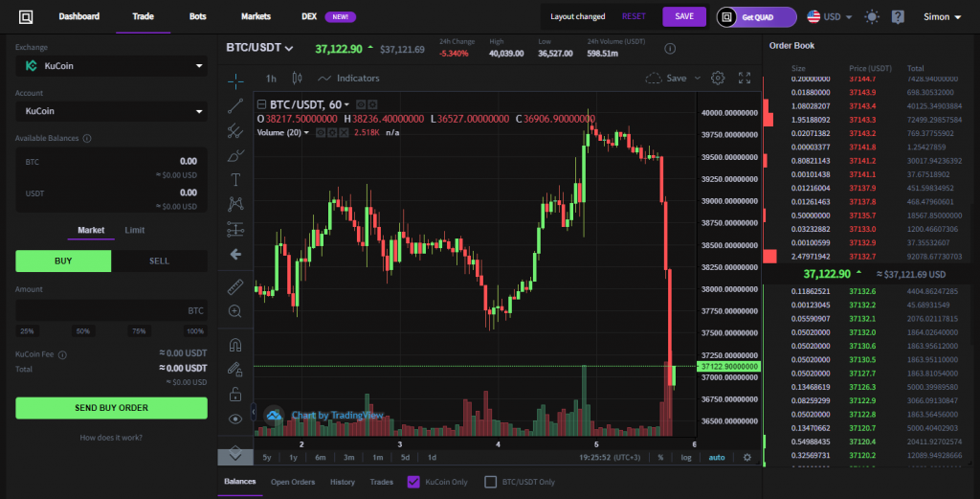980x499 pixels.
Task: Expand the chart Save options arrow
Action: click(698, 79)
